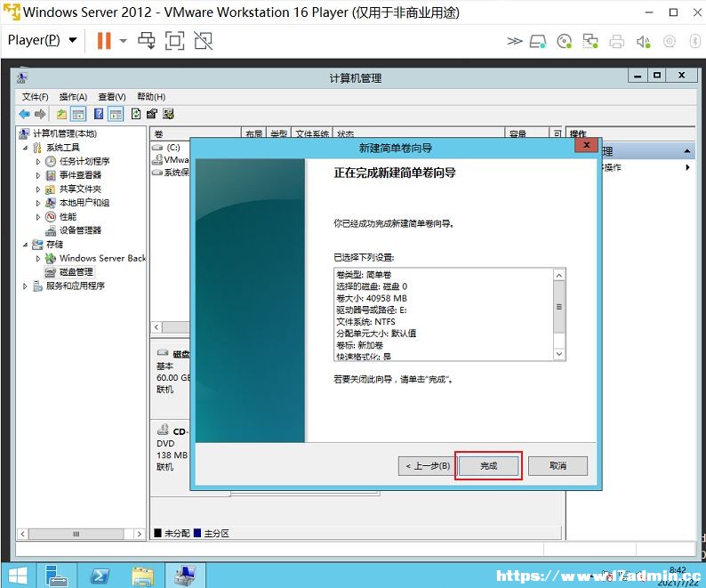Click the black 未分配 legend swatch
This screenshot has height=588, width=706.
157,533
